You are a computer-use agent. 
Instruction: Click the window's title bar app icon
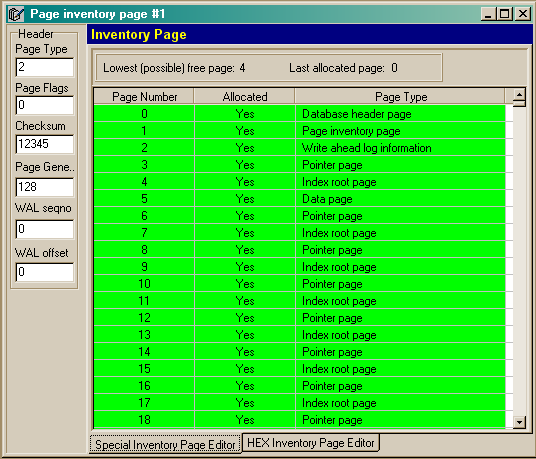coord(16,14)
